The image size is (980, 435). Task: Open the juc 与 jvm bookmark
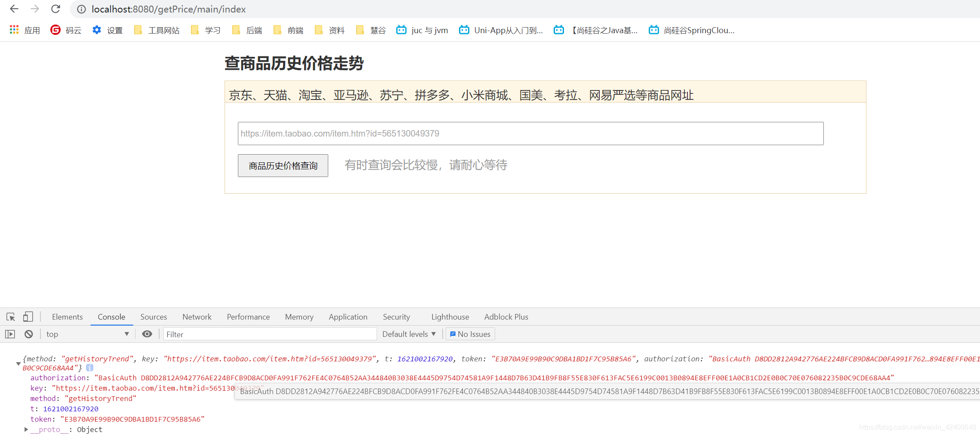422,30
